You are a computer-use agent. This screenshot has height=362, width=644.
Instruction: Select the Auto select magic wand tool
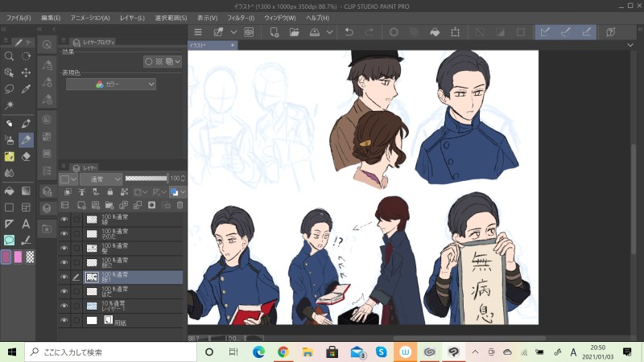tap(9, 105)
